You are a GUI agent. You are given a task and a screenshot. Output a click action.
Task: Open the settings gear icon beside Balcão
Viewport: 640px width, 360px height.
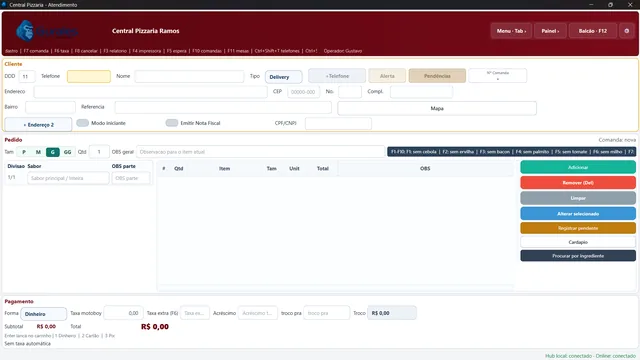627,31
